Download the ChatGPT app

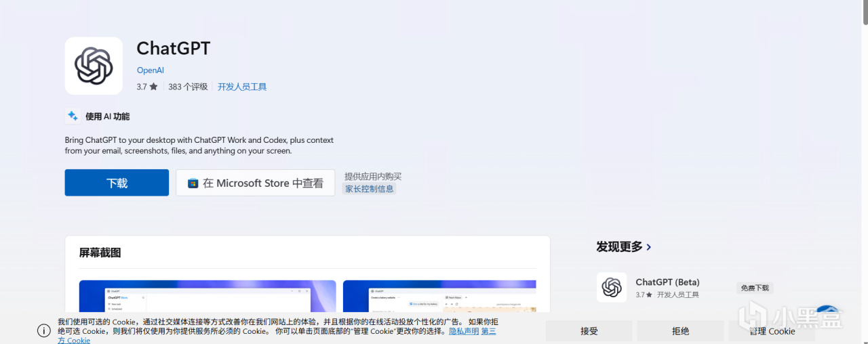[x=117, y=183]
